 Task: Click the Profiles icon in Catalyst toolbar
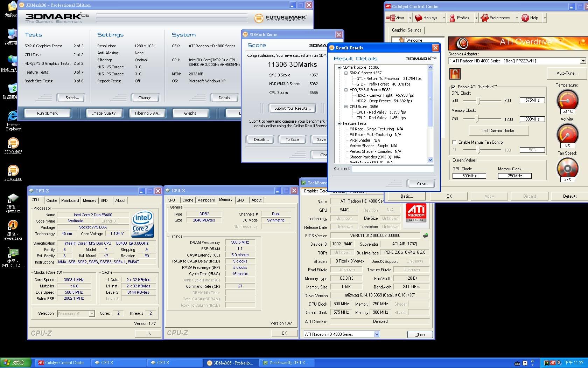click(452, 18)
